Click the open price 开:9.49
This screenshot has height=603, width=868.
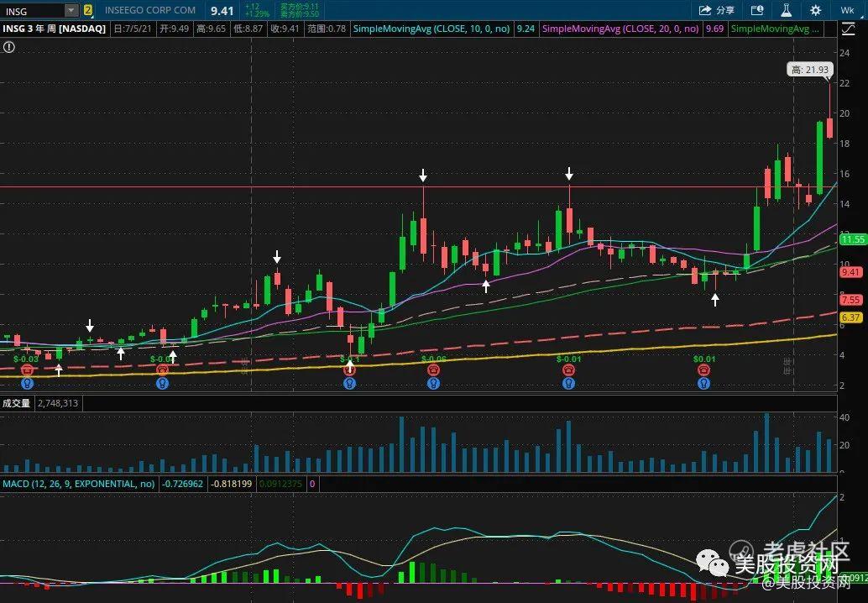click(174, 29)
